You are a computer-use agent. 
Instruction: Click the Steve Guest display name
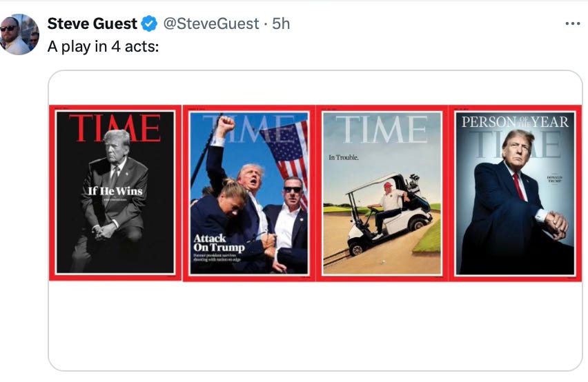[92, 24]
